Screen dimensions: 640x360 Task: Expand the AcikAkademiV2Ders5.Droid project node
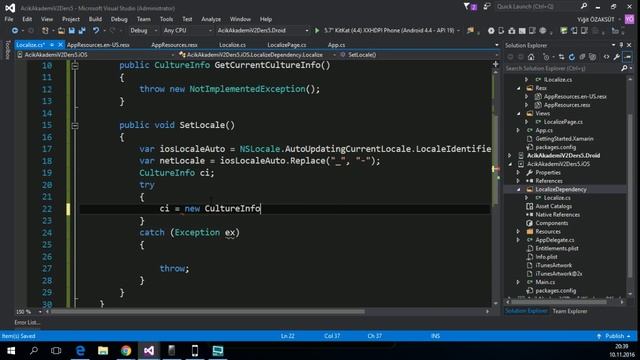pyautogui.click(x=510, y=156)
